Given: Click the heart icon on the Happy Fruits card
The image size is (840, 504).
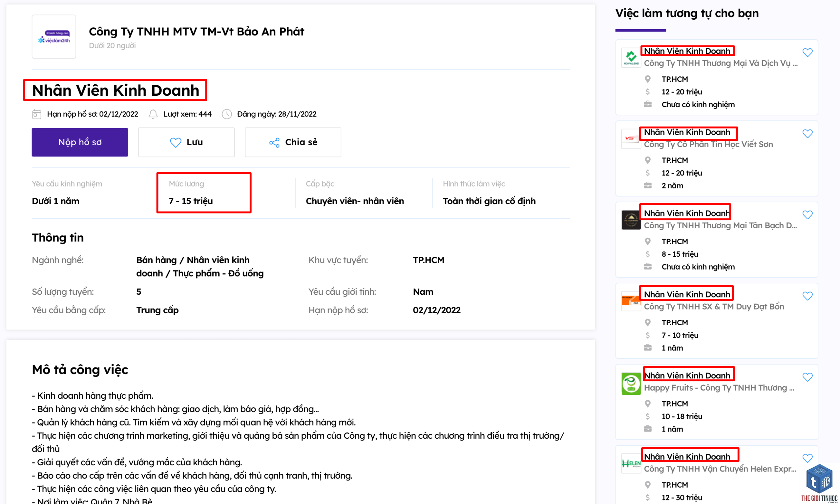Looking at the screenshot, I should (x=808, y=377).
